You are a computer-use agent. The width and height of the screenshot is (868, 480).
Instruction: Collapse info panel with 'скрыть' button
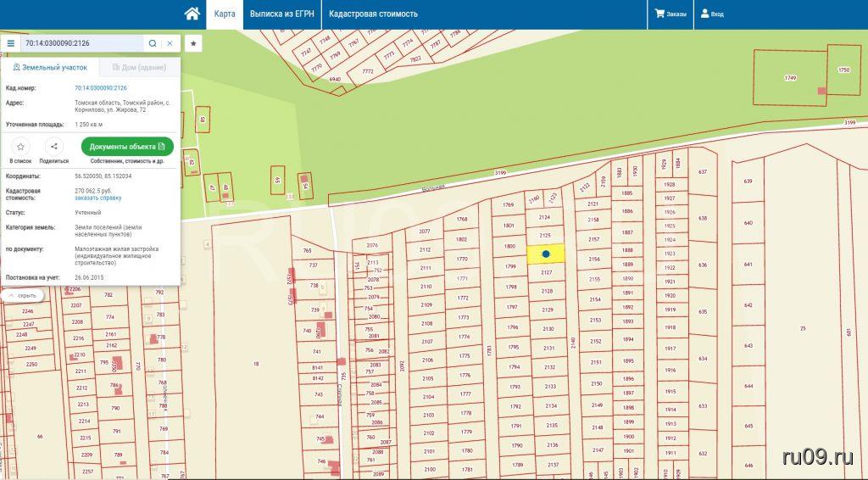(23, 295)
